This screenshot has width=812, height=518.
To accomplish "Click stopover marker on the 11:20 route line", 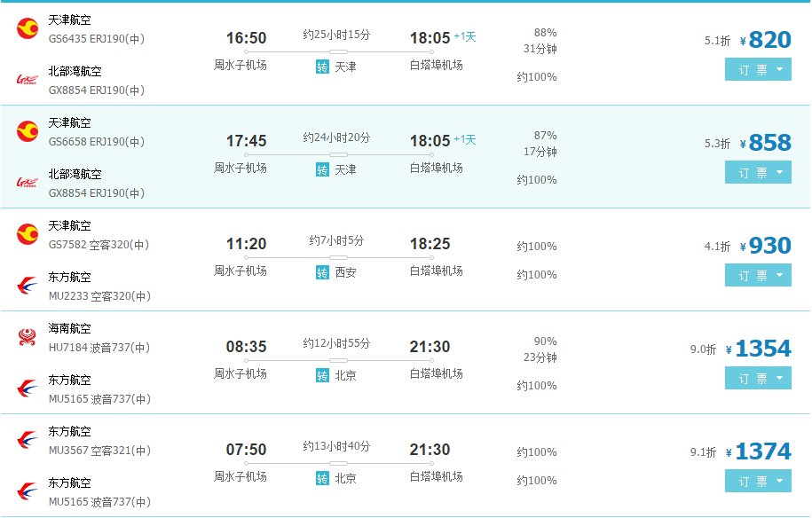I will click(x=338, y=257).
